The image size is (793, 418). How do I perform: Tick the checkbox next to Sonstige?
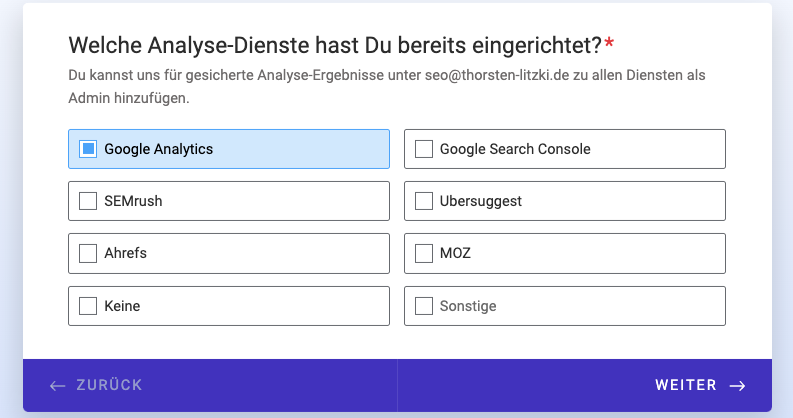pyautogui.click(x=424, y=306)
